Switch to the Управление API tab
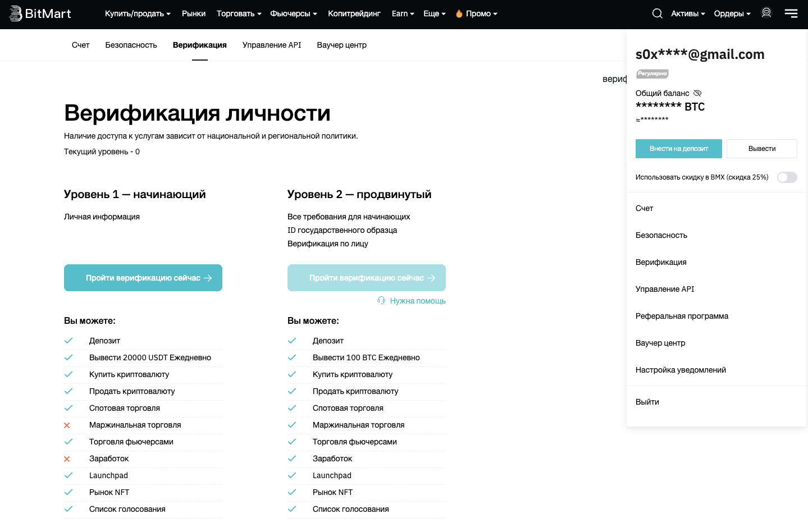This screenshot has height=532, width=808. (x=272, y=45)
